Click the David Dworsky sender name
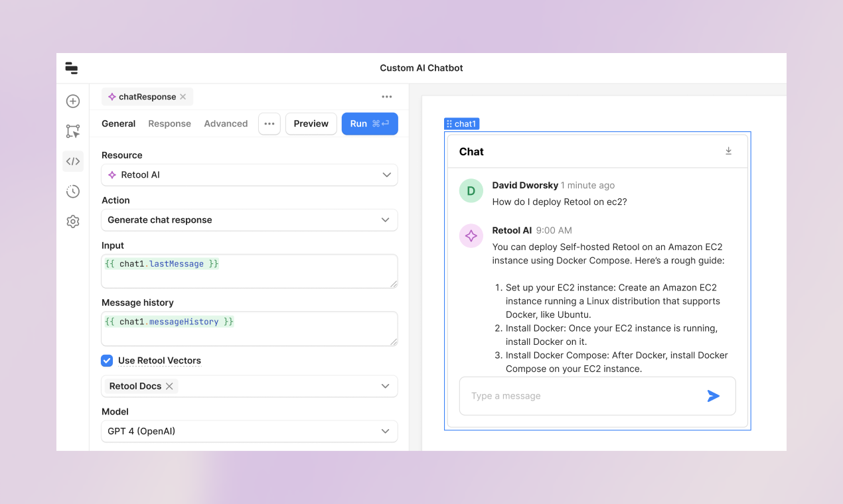 tap(525, 186)
